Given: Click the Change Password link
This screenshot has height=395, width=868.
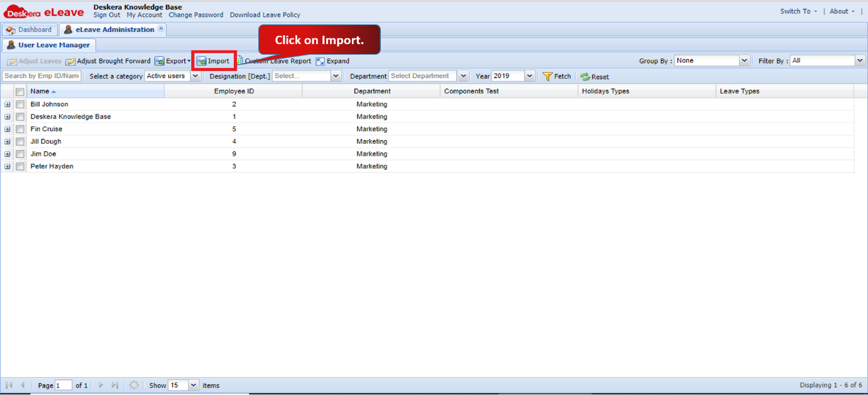Looking at the screenshot, I should click(196, 15).
